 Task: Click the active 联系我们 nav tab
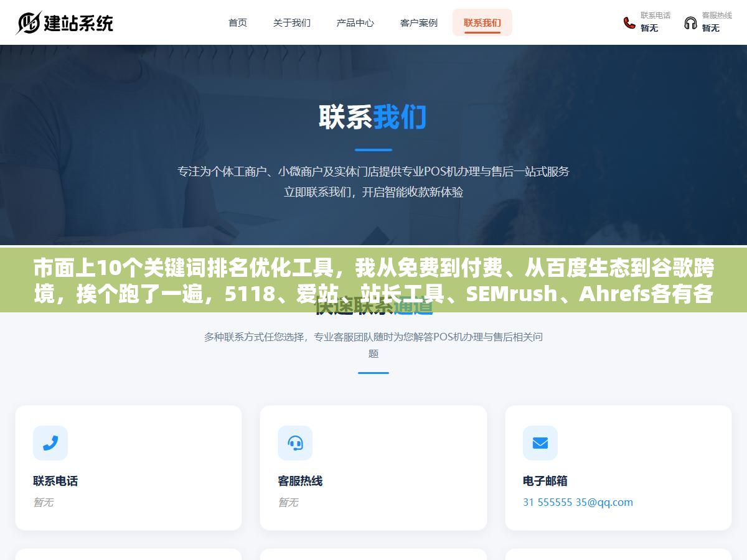pos(482,22)
